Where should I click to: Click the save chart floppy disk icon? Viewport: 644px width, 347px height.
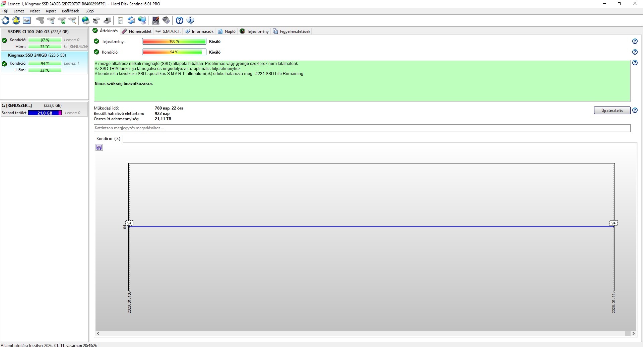99,147
